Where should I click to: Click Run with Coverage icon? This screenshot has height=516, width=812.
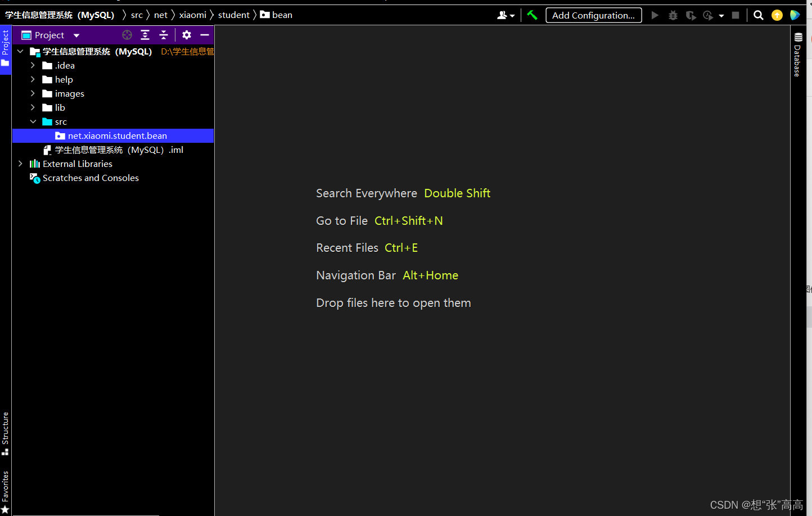691,15
